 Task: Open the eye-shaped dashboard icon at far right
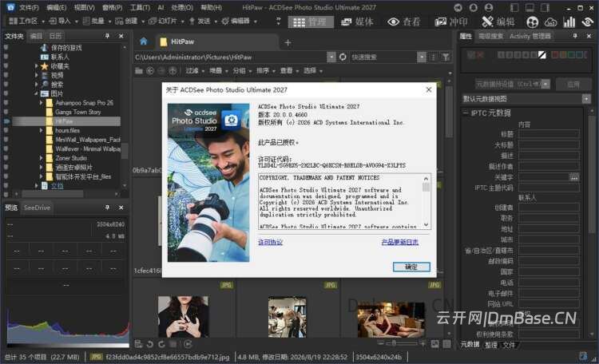click(x=587, y=22)
